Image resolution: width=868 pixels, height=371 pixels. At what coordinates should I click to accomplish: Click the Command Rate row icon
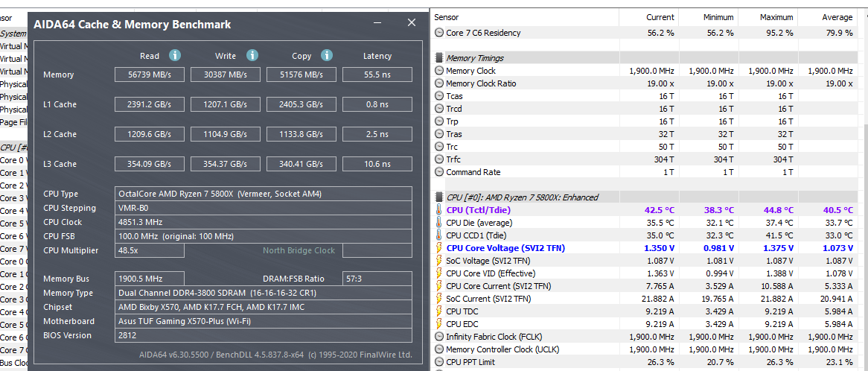click(439, 172)
